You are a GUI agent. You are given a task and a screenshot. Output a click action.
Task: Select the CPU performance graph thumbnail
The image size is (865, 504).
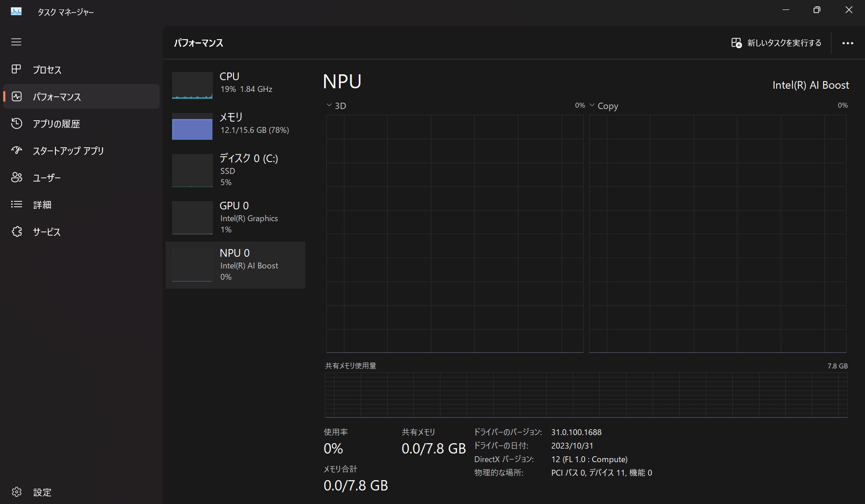pos(192,85)
